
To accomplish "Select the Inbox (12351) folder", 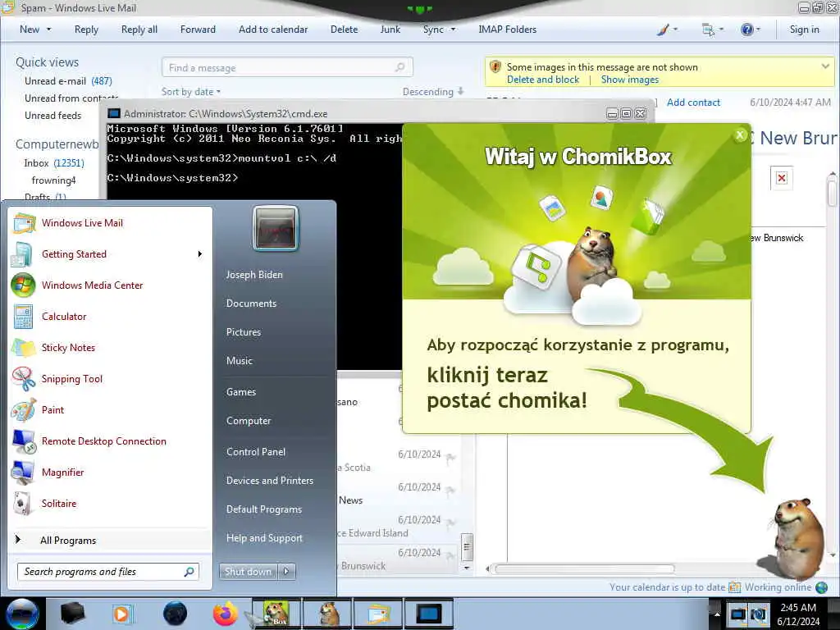I will click(54, 163).
